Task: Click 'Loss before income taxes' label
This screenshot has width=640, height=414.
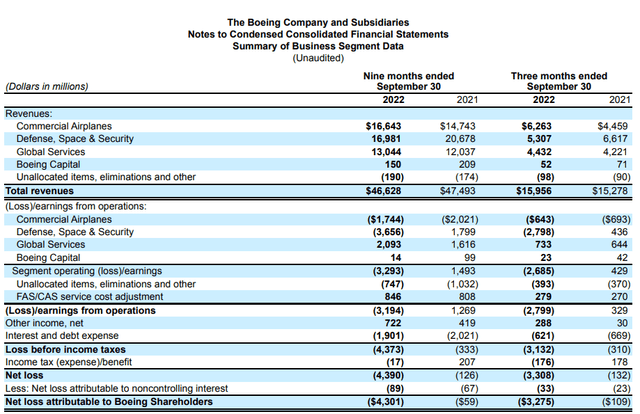Action: point(65,350)
